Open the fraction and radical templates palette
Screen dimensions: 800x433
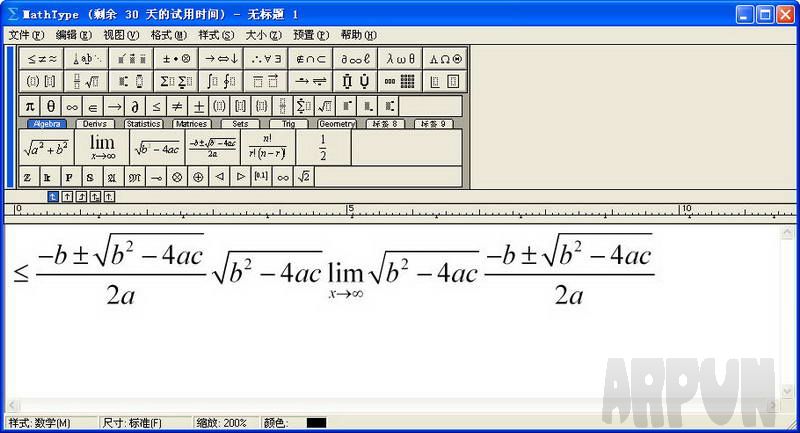click(x=86, y=81)
